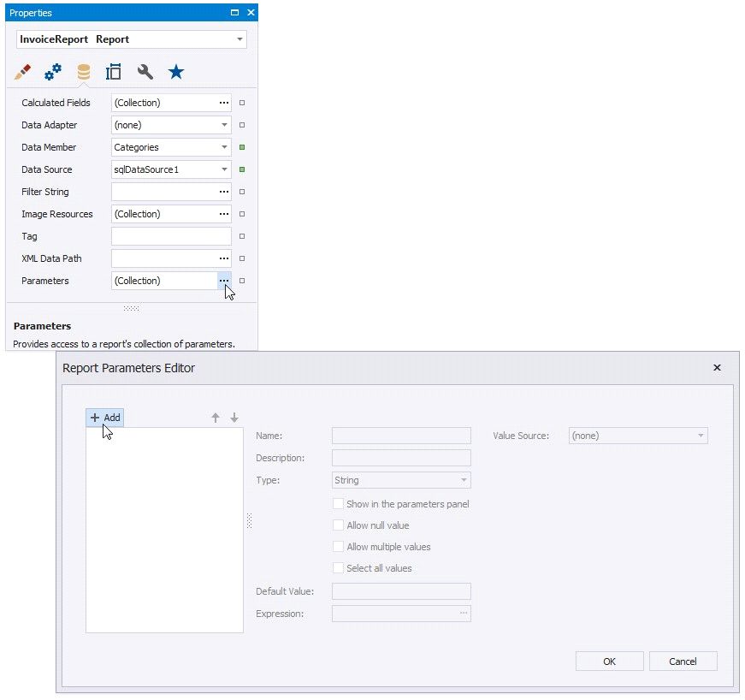Show Favorites tab star icon
745x700 pixels.
(x=175, y=72)
